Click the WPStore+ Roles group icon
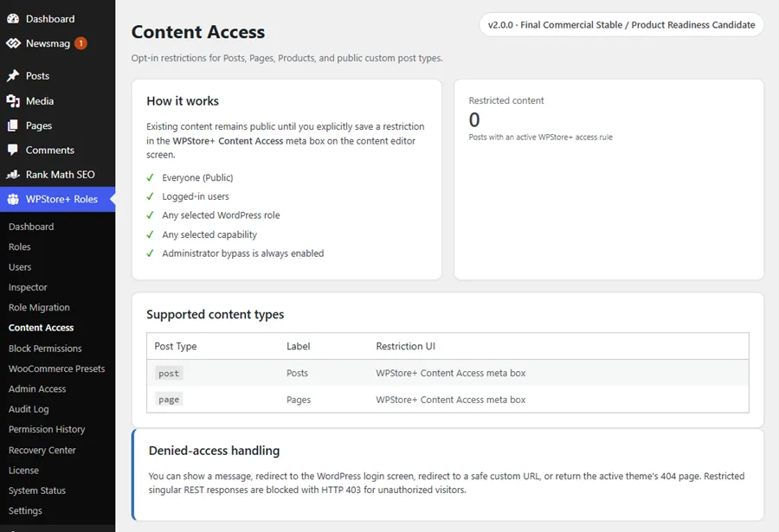 click(x=13, y=199)
